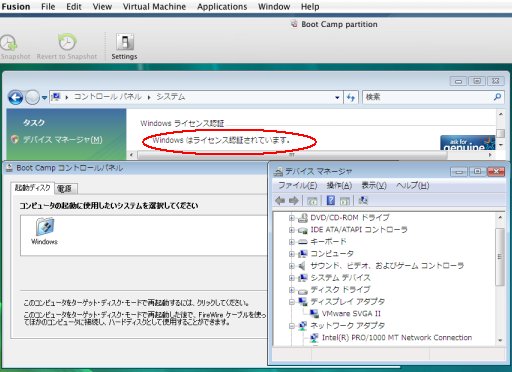The width and height of the screenshot is (512, 372).
Task: Open the Edit menu
Action: 74,7
